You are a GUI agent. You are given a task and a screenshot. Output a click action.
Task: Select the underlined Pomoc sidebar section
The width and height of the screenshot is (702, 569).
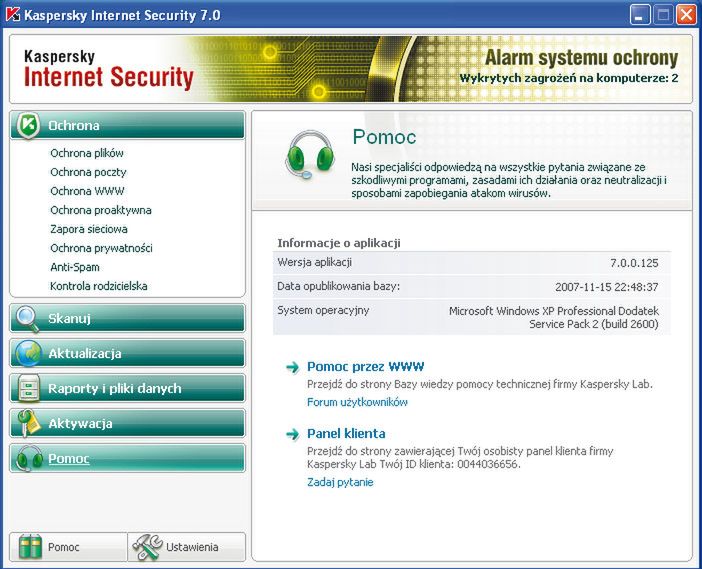[128, 458]
